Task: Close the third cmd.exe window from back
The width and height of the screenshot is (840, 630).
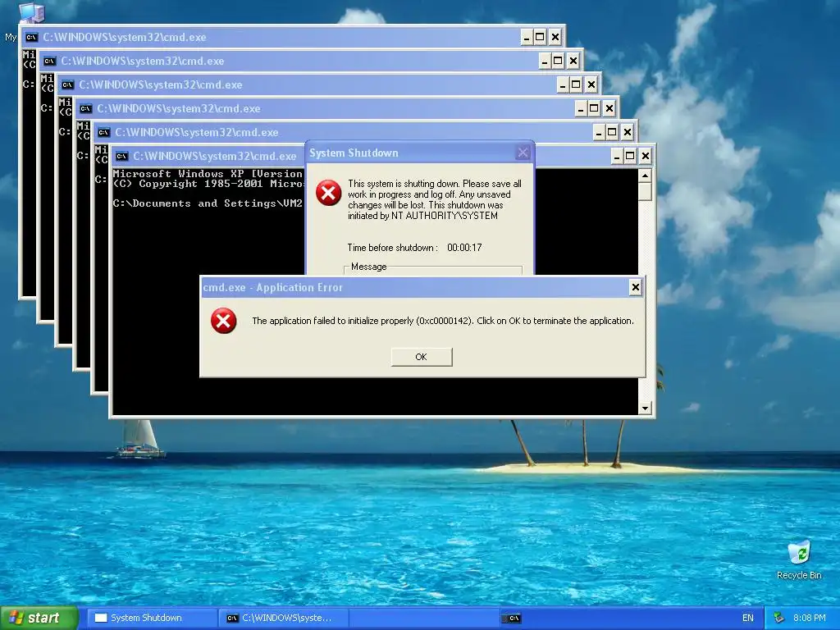Action: [591, 84]
